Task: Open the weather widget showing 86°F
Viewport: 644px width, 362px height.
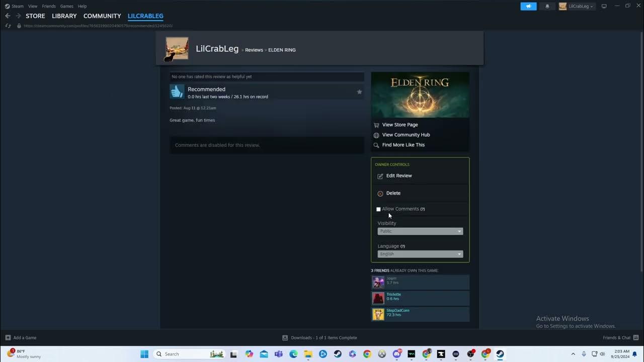Action: [x=24, y=354]
